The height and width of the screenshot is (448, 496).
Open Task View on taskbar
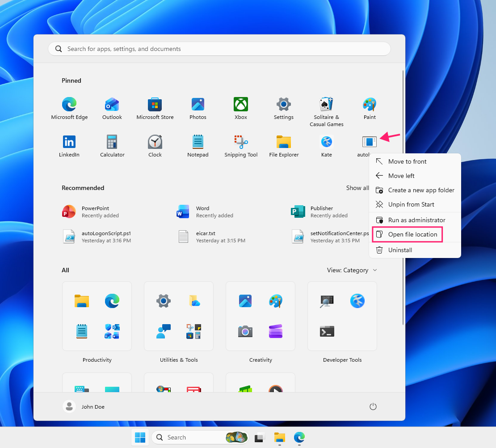coord(259,437)
